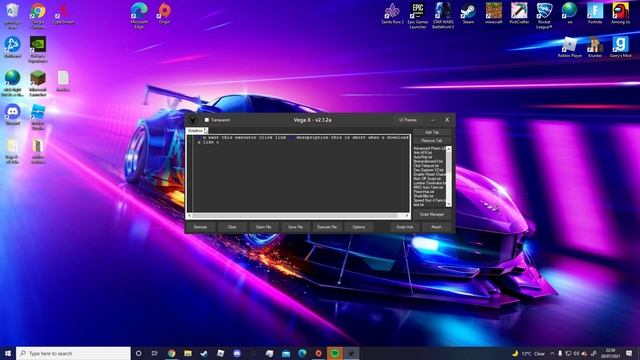640x360 pixels.
Task: Open the Script Manager
Action: tap(432, 214)
